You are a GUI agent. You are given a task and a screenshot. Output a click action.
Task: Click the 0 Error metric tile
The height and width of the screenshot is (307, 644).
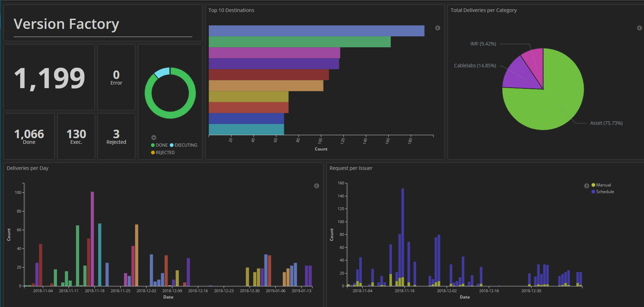116,77
